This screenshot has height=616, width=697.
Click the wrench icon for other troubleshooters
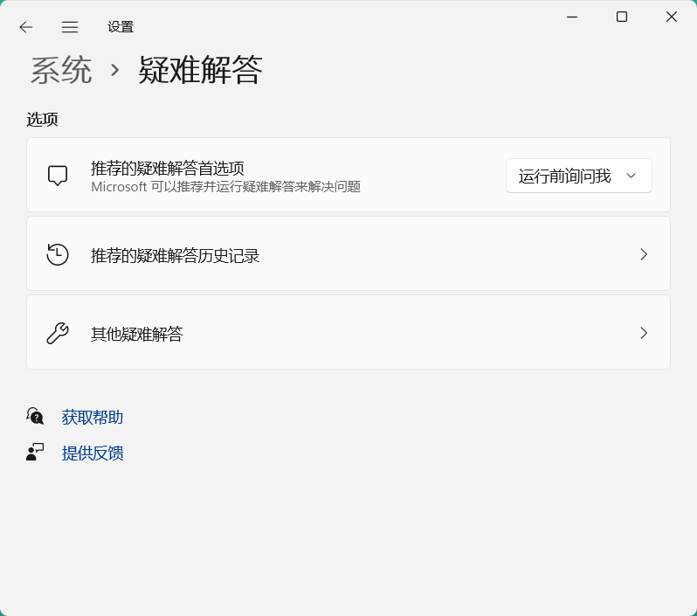point(58,333)
